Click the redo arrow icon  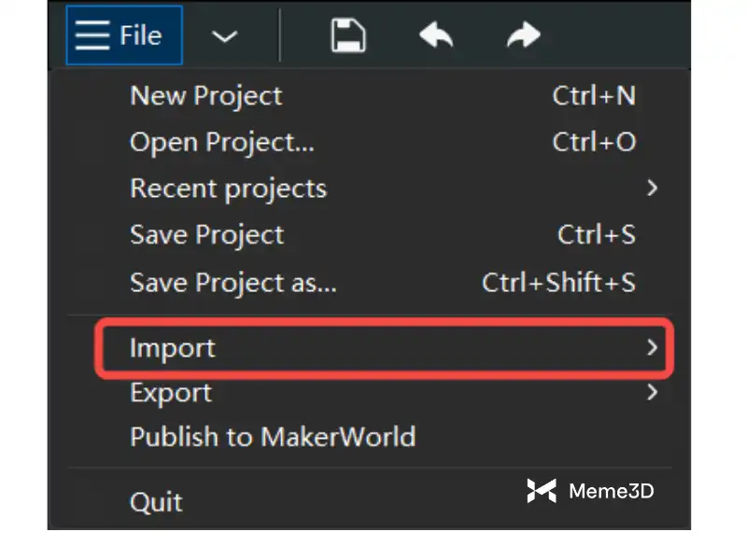pos(522,36)
